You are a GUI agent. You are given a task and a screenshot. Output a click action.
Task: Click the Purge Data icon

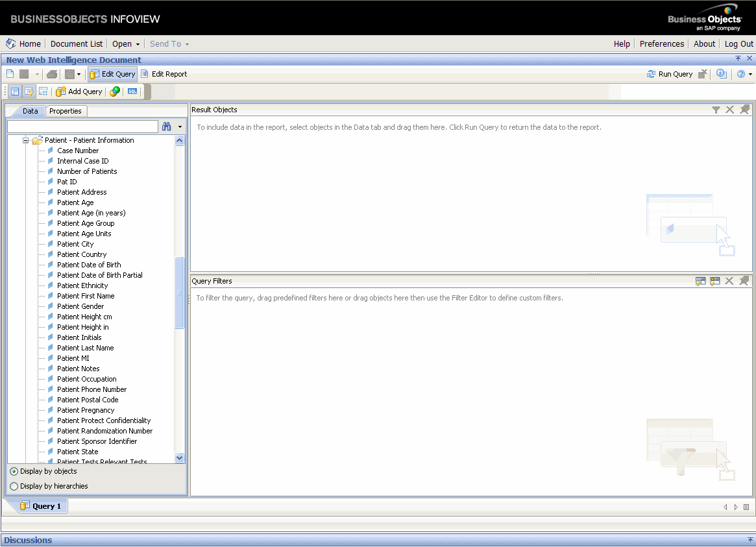[703, 74]
